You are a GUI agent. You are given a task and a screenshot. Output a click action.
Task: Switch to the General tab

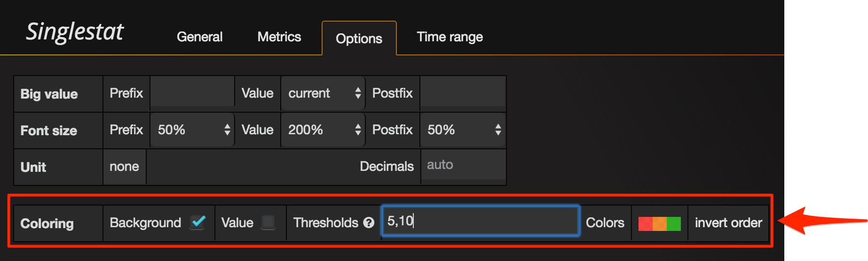(x=199, y=37)
